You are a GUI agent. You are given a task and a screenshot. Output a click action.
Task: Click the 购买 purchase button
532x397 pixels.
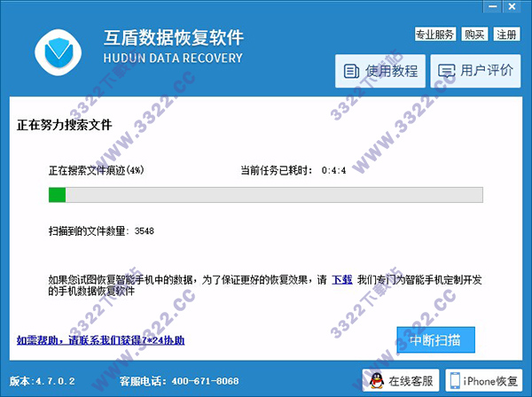pos(474,35)
